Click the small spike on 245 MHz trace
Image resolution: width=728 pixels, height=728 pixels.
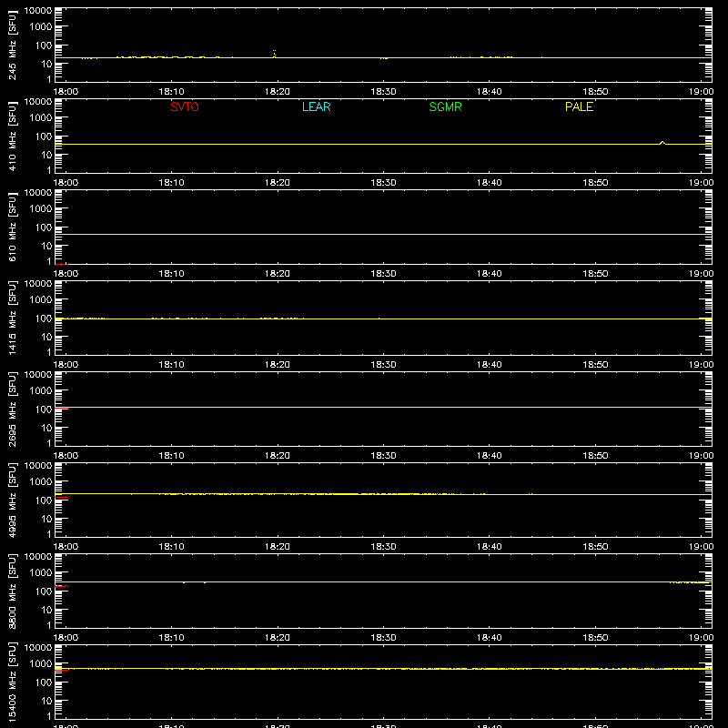point(275,54)
